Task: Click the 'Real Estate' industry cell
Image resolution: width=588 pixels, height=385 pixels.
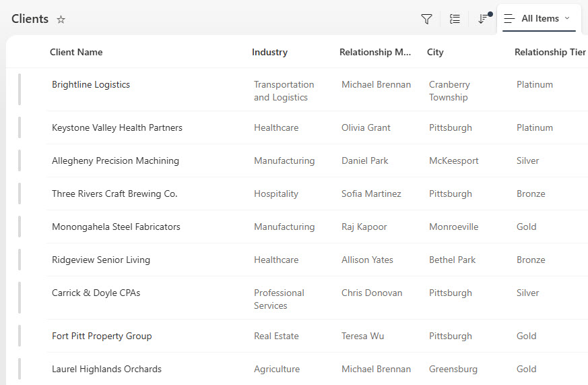Action: [276, 336]
